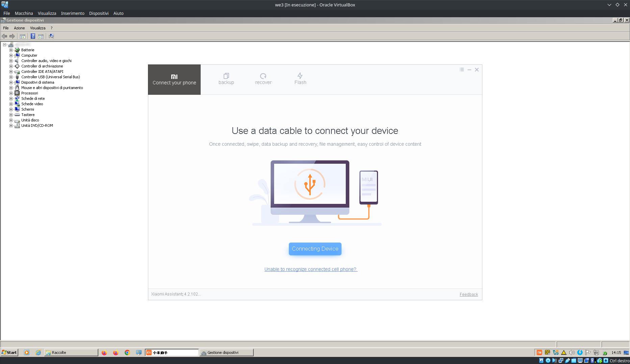Open Xiaomi Assistant list menu icon
The image size is (630, 364).
coord(461,69)
